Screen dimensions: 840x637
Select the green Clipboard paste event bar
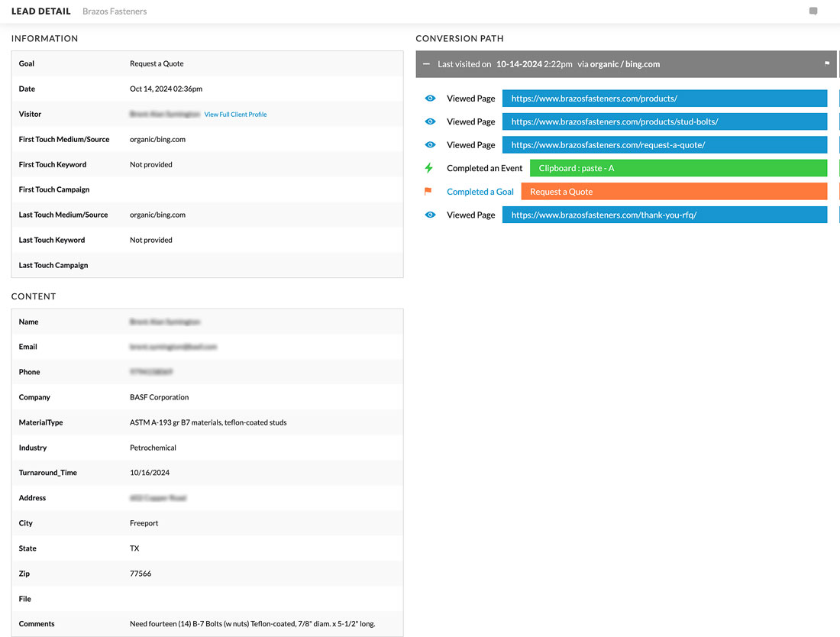click(678, 168)
